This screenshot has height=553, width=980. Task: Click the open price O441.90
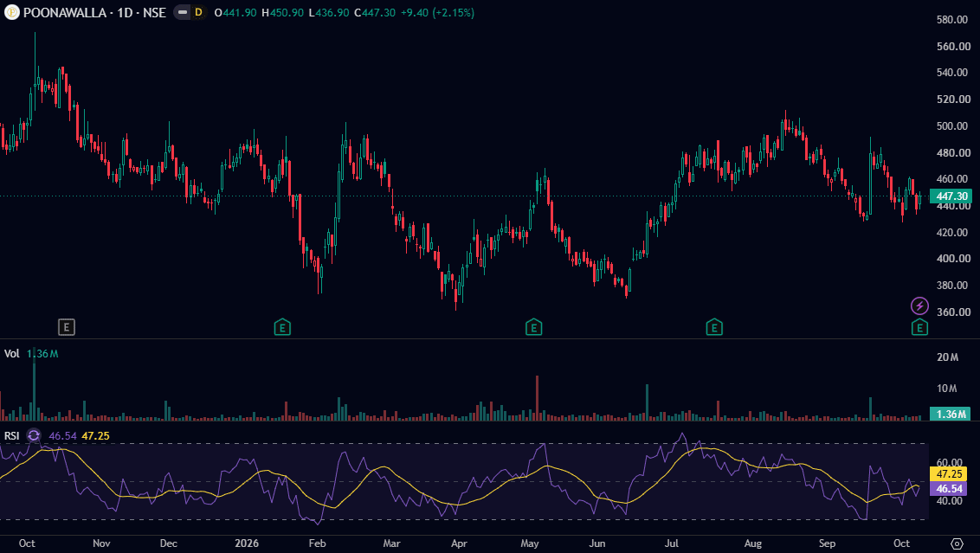(235, 12)
